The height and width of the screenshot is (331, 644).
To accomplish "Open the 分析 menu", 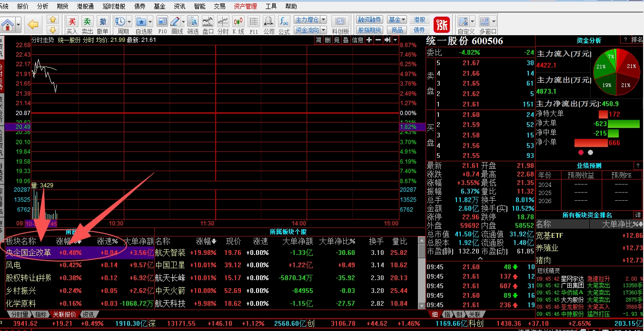I will coord(42,6).
